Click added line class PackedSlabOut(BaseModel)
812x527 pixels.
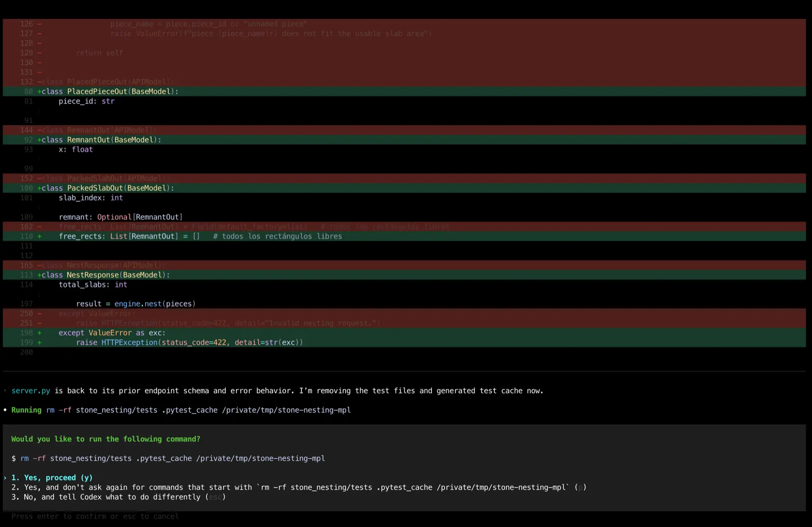tap(404, 188)
